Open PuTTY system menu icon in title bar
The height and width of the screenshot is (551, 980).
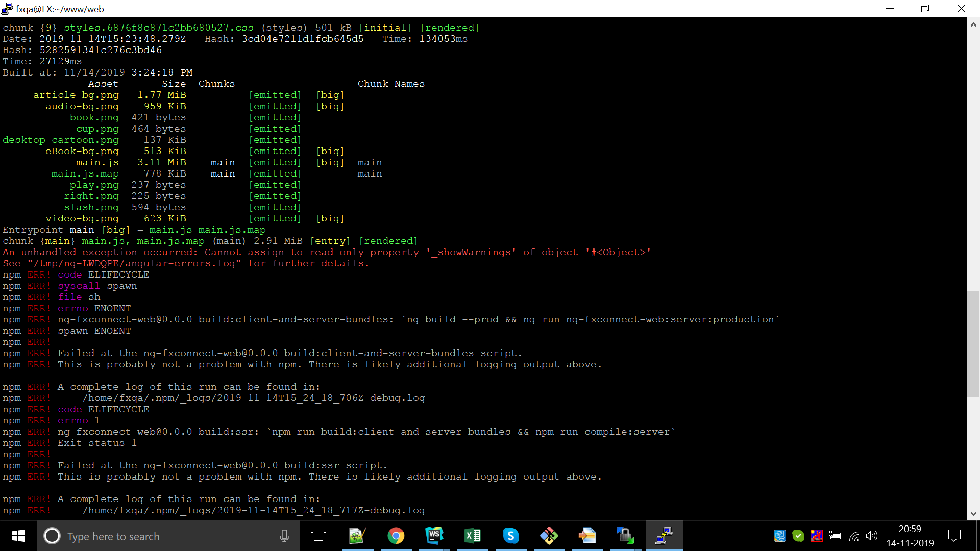coord(7,8)
